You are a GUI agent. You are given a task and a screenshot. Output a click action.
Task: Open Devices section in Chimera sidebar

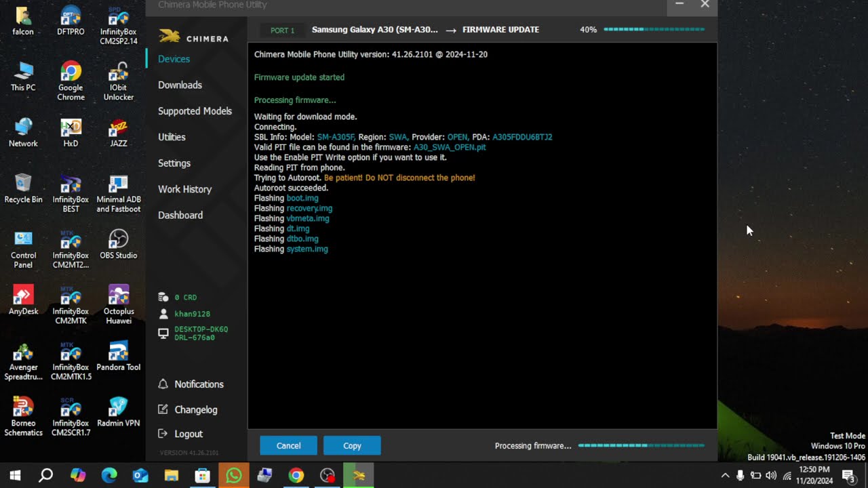click(x=174, y=59)
